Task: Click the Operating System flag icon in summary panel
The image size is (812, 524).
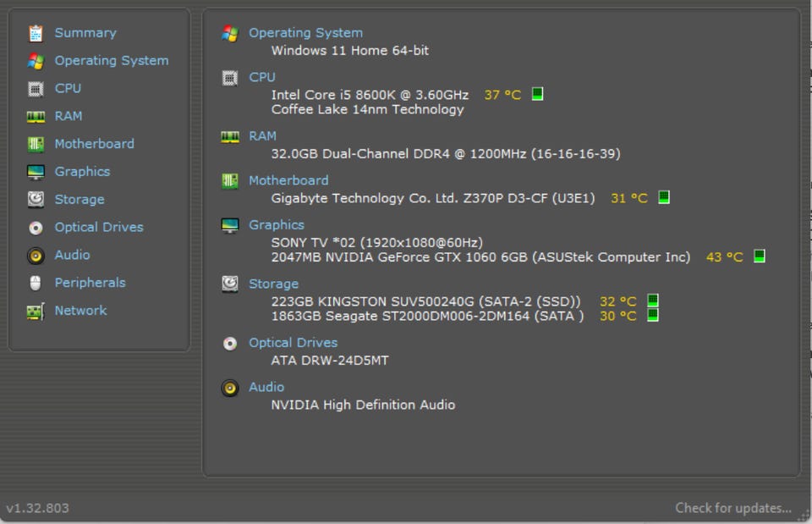Action: [230, 34]
